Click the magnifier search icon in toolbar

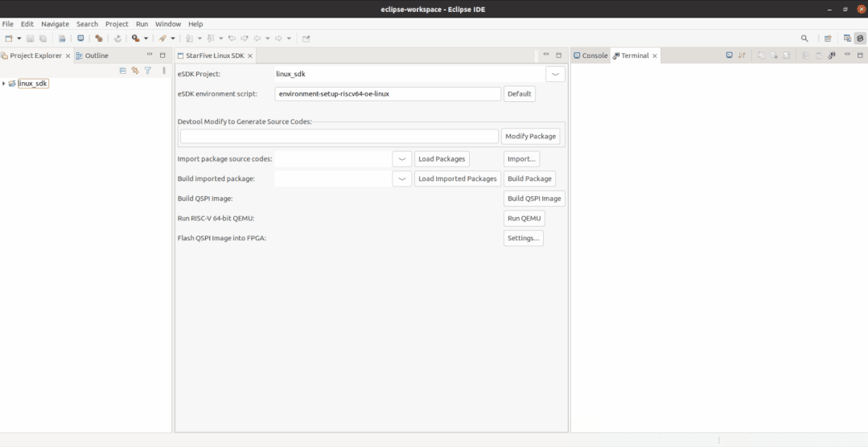pyautogui.click(x=804, y=39)
